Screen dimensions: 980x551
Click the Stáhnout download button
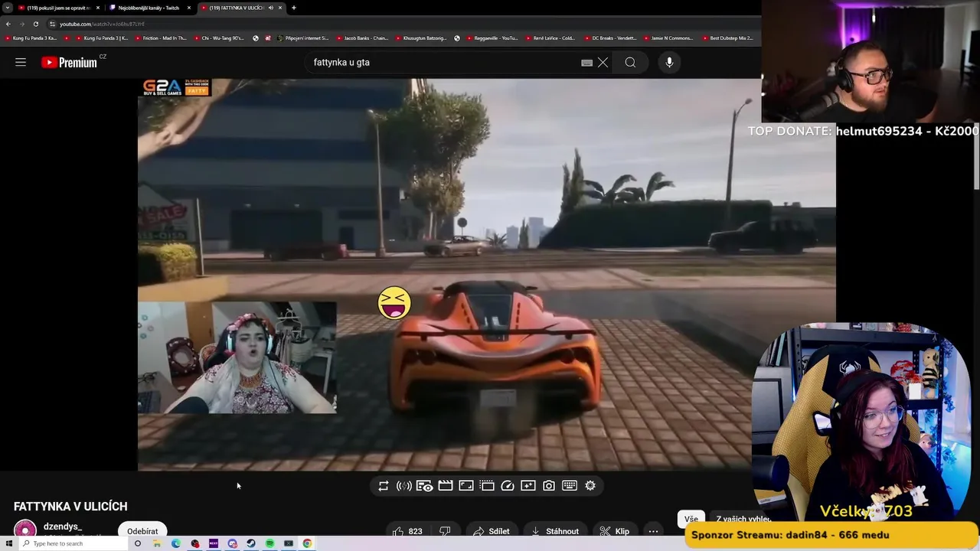[555, 531]
